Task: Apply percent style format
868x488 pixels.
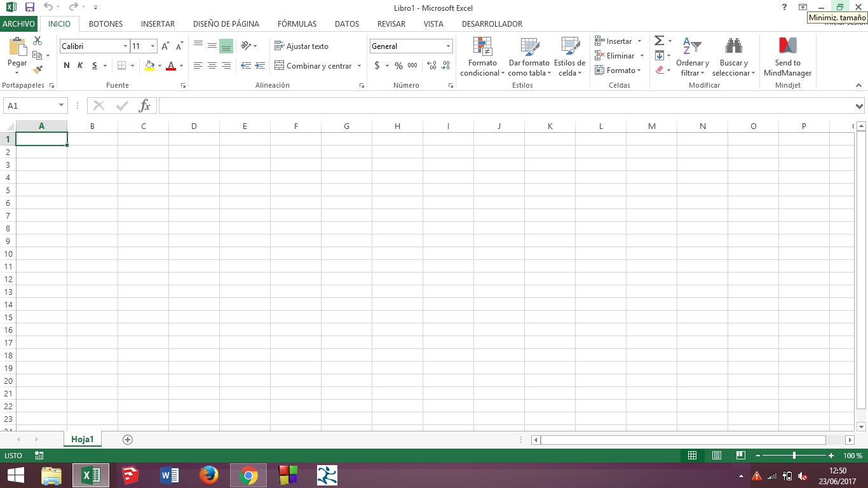Action: pos(398,65)
